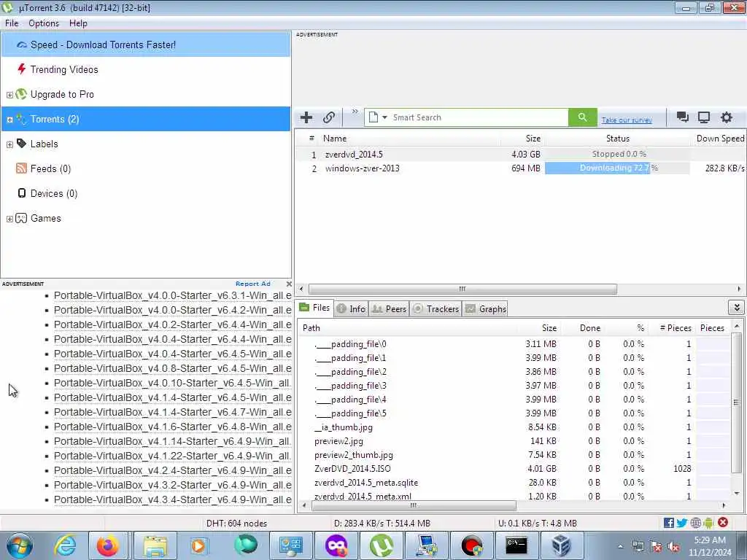Open Internet Explorer from taskbar
The image size is (747, 560).
point(64,545)
